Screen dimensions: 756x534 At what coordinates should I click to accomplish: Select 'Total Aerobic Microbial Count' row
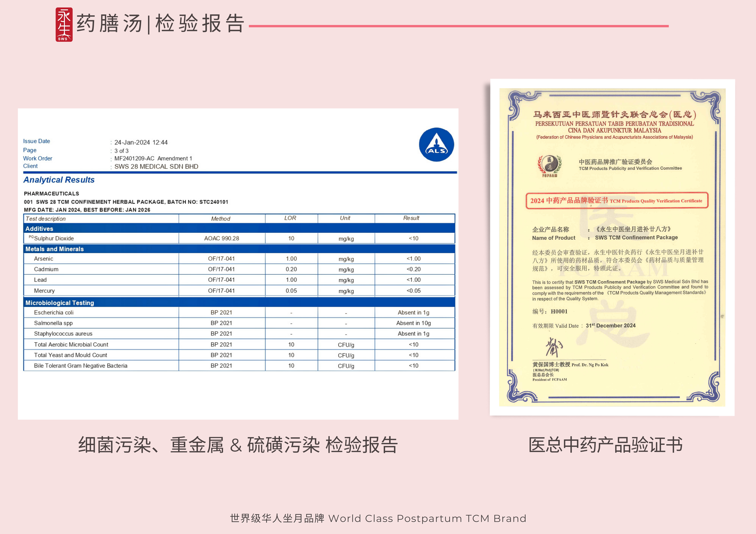point(239,345)
